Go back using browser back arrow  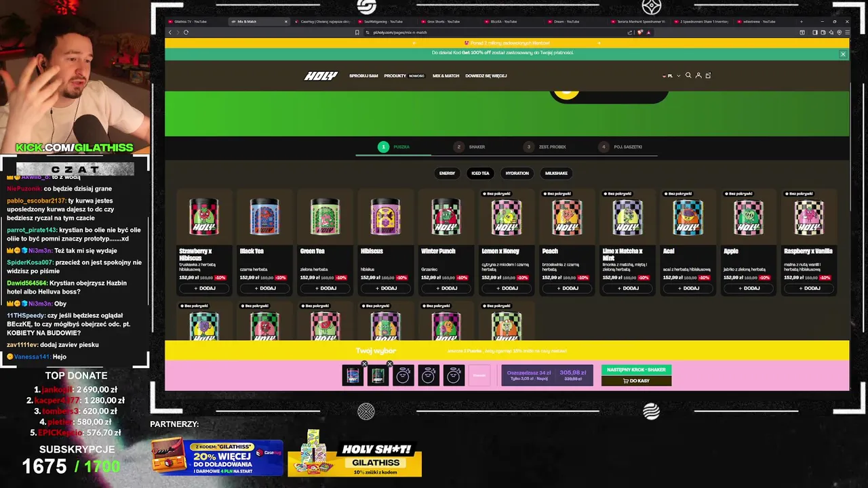coord(170,33)
